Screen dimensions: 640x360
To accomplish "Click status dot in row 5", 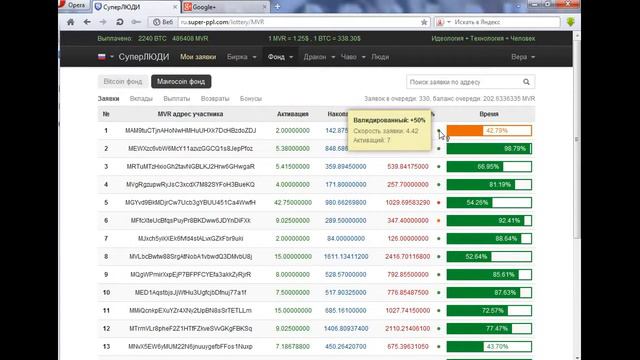I will [439, 202].
